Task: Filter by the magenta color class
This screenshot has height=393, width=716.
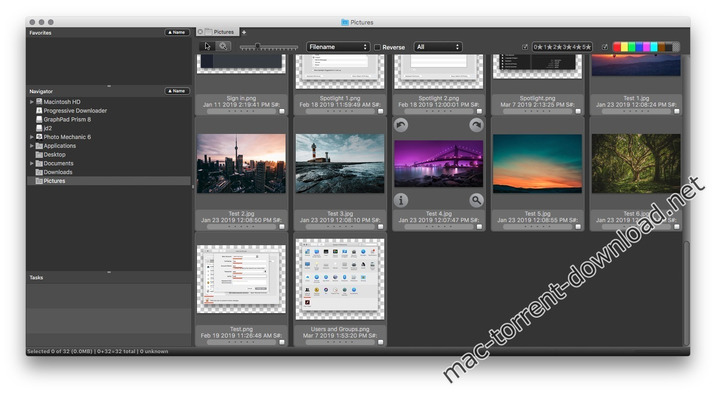Action: click(646, 47)
